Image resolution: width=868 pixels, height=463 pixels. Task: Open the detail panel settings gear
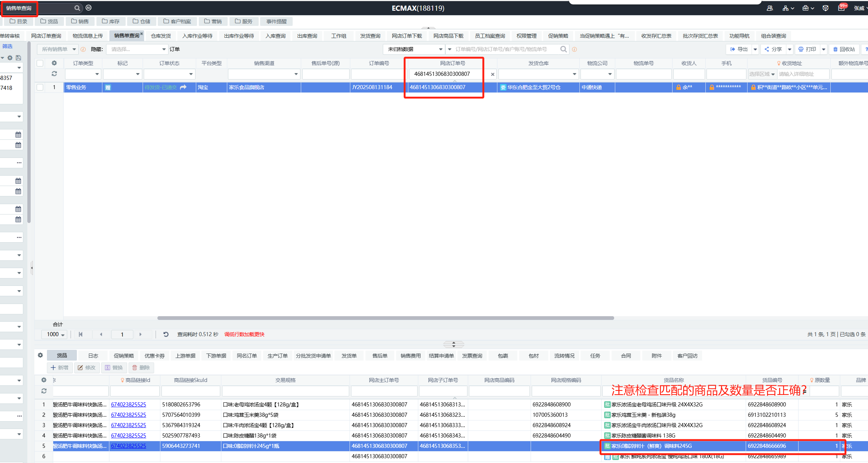40,355
